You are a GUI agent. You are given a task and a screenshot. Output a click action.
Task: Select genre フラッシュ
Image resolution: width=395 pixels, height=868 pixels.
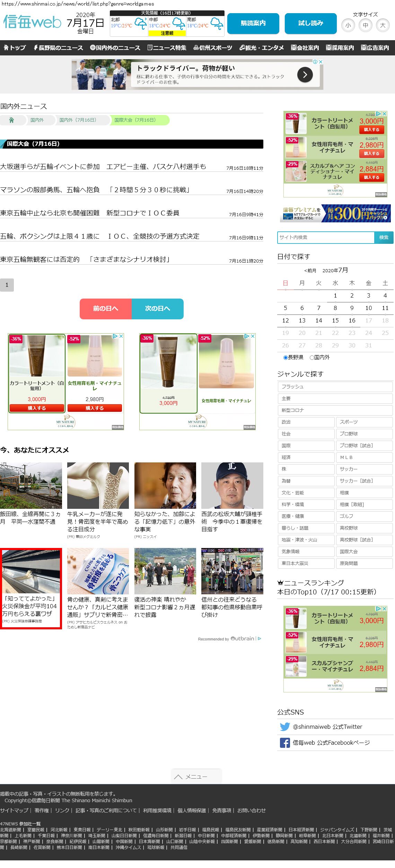pyautogui.click(x=335, y=387)
